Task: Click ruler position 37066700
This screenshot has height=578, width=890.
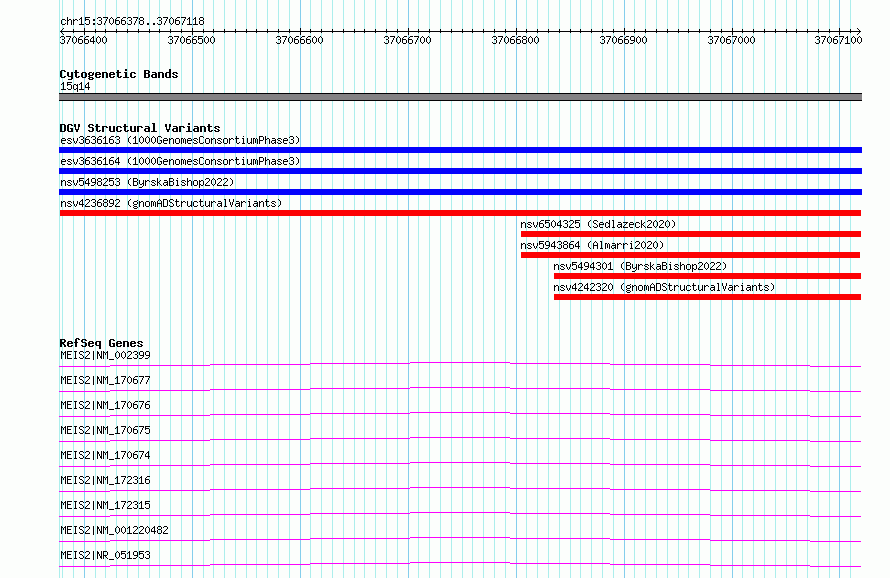Action: 408,40
